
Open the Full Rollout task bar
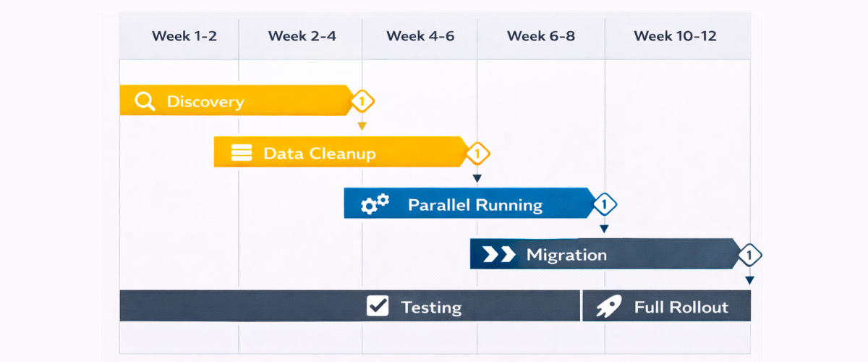pos(680,307)
